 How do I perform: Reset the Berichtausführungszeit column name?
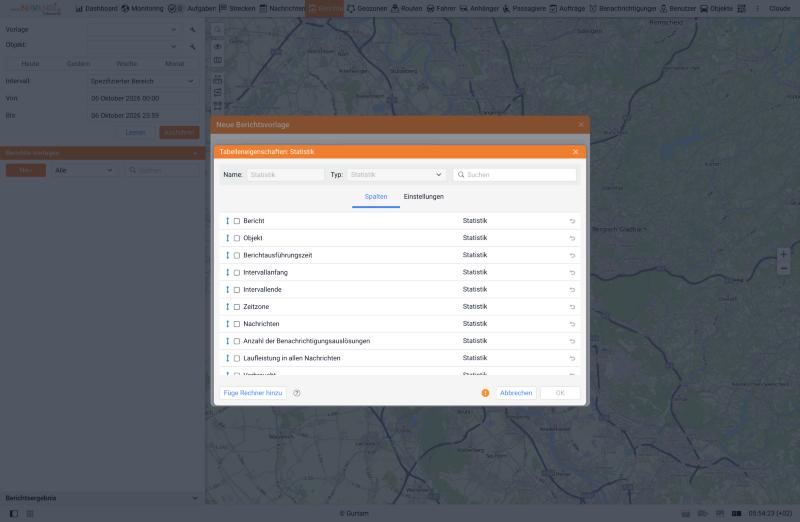click(x=572, y=255)
